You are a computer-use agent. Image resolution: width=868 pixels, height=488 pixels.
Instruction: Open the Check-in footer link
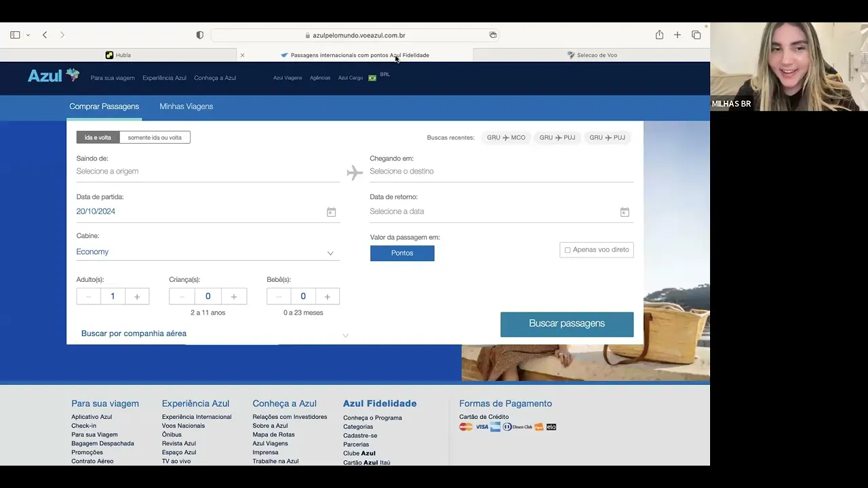point(83,426)
